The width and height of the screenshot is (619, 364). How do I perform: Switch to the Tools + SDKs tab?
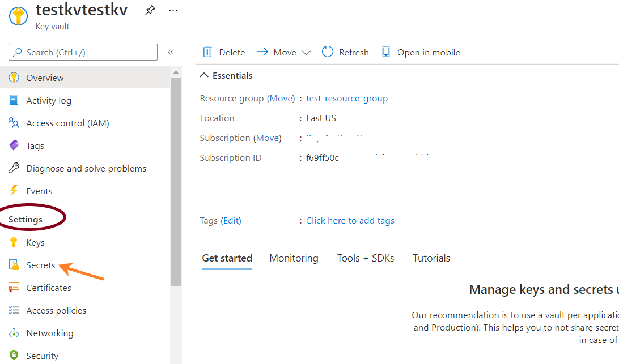tap(366, 258)
